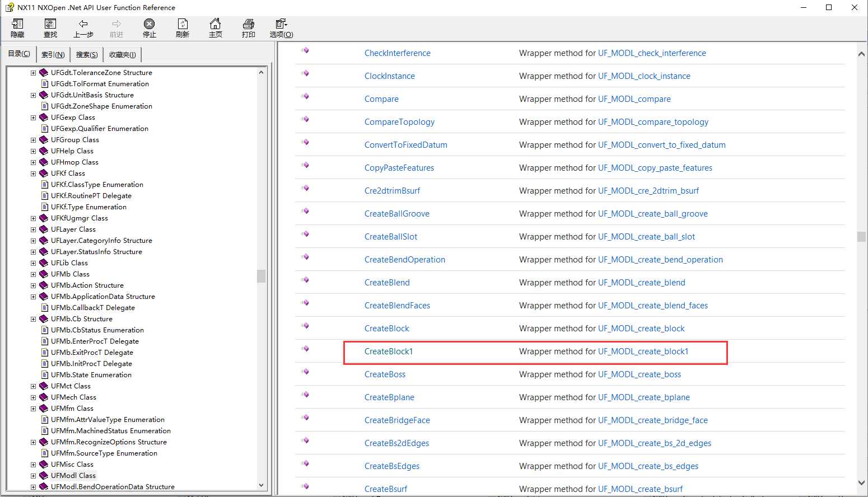Click the page icon of UFMb.CallbackT Delegate
The width and height of the screenshot is (868, 497).
[x=45, y=307]
